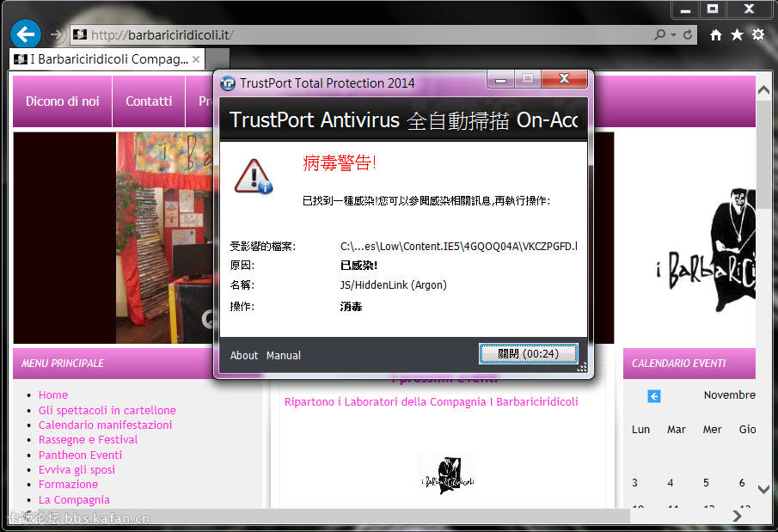Click the vertical scrollbar up arrow
The width and height of the screenshot is (778, 532).
point(763,90)
